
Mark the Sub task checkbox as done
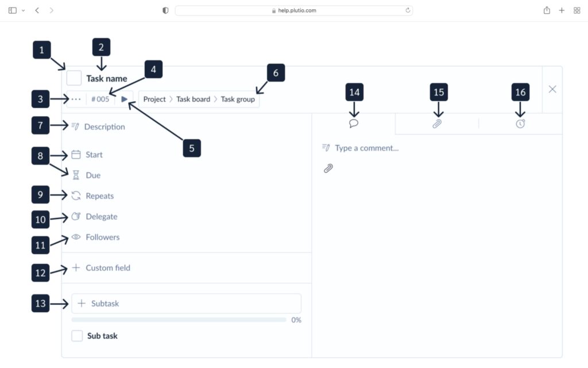[77, 335]
